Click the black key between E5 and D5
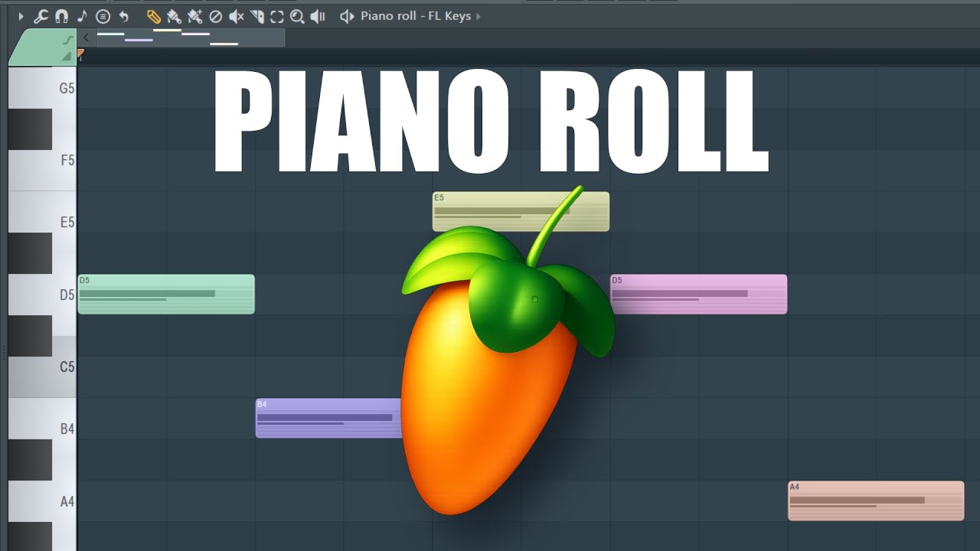Screen dimensions: 980x551 pos(30,253)
